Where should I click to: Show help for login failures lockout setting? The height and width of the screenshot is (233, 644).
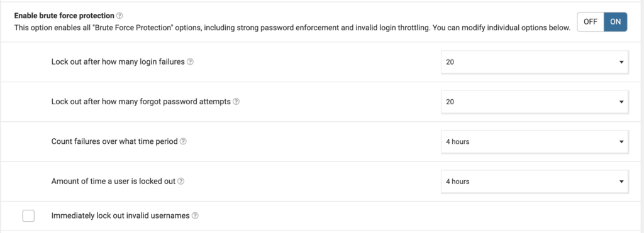190,62
